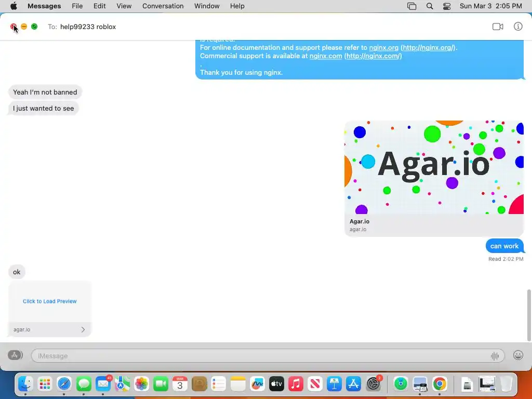Launch Safari from the dock
Image resolution: width=532 pixels, height=399 pixels.
click(x=64, y=384)
